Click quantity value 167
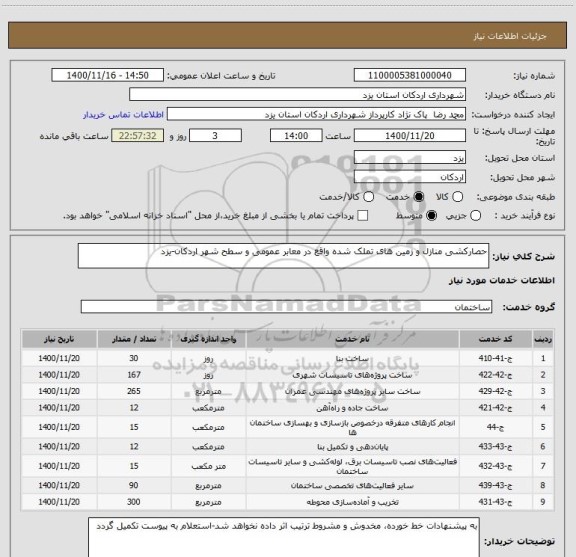 (x=134, y=375)
